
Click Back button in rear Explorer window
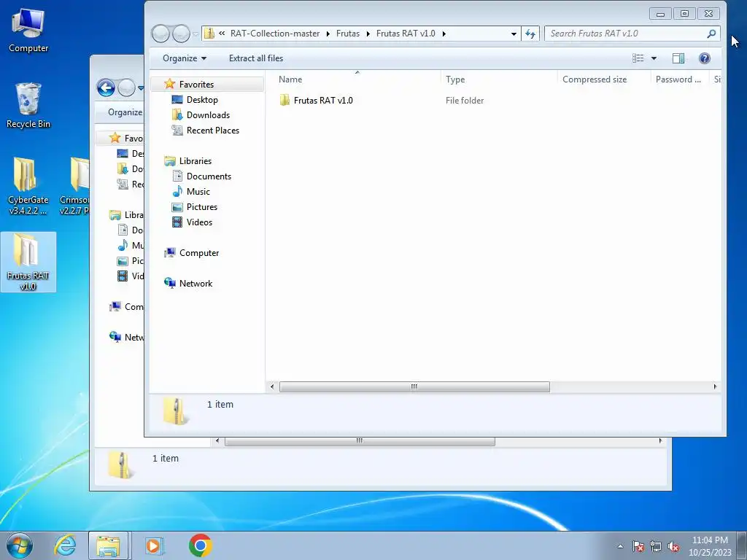(x=106, y=87)
